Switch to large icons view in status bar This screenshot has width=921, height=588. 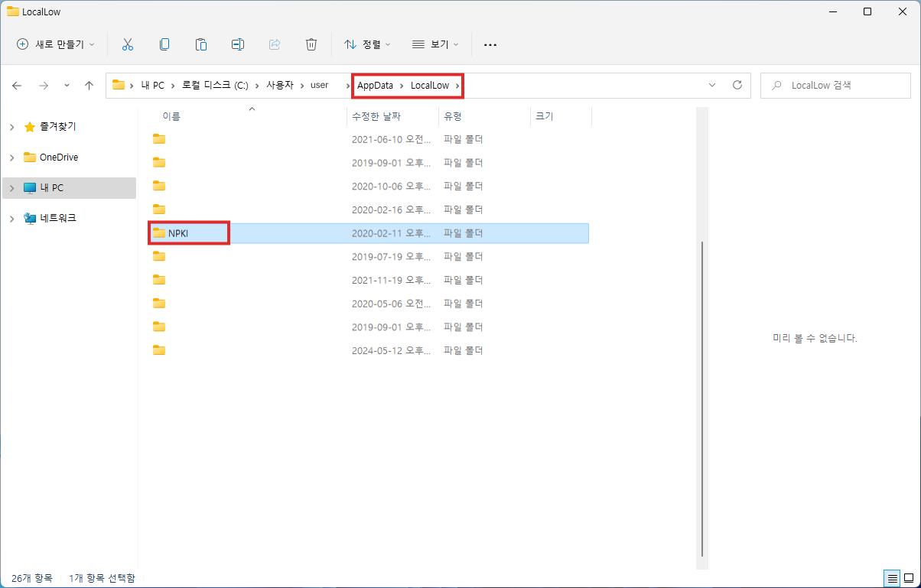tap(908, 577)
